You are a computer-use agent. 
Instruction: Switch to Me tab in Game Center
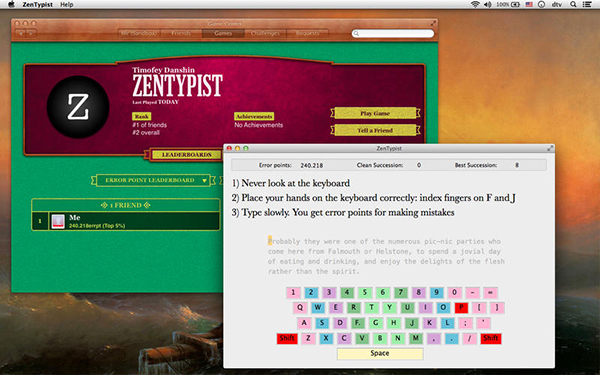139,33
